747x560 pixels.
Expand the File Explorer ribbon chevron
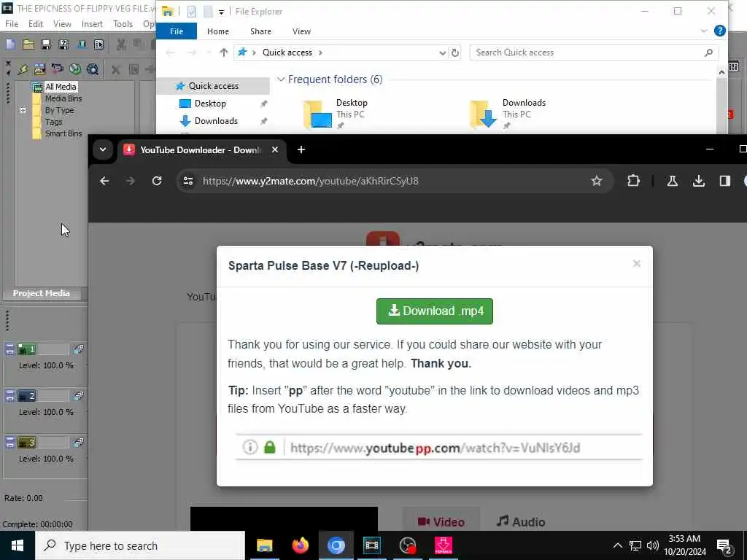704,31
